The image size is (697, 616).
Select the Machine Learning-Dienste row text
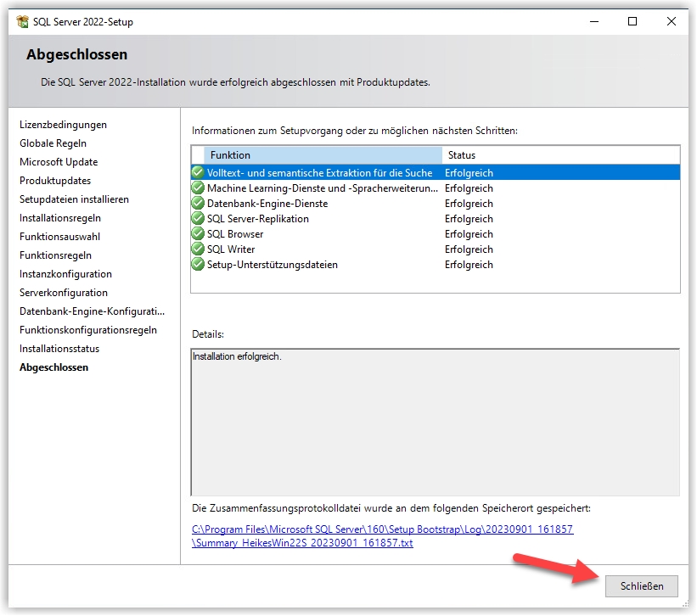[x=323, y=188]
